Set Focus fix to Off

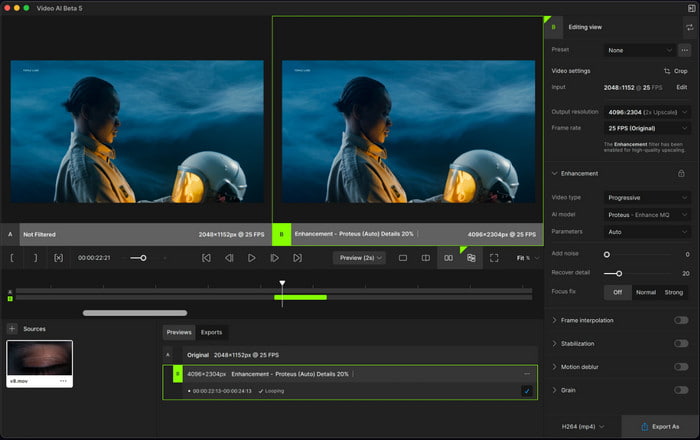(617, 292)
